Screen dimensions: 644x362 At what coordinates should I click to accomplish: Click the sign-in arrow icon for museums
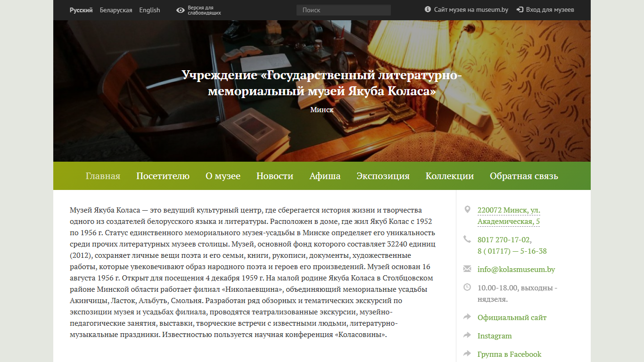pyautogui.click(x=520, y=9)
